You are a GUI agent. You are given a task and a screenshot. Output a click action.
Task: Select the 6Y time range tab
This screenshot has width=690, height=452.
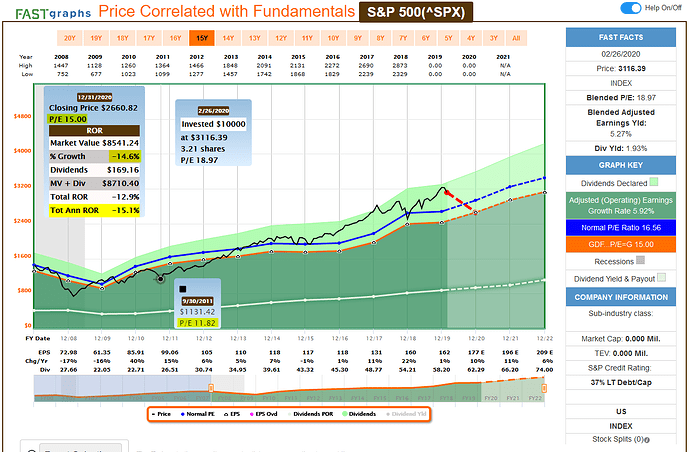pos(426,38)
